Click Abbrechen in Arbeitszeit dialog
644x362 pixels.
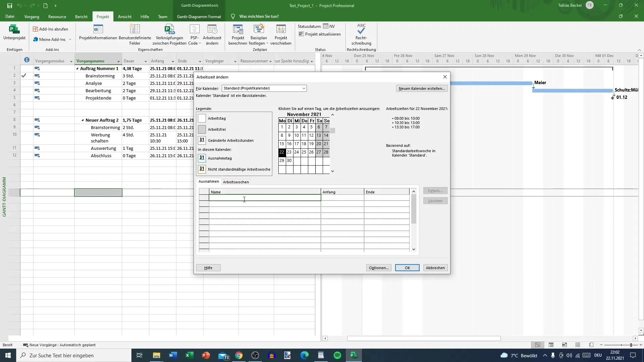point(435,268)
